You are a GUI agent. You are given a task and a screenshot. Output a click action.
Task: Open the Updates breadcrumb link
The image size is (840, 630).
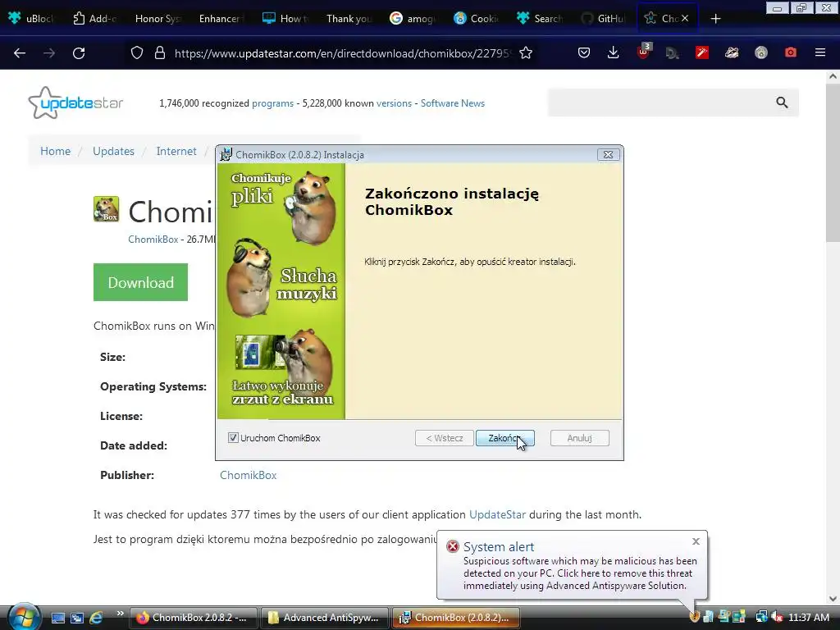[113, 151]
